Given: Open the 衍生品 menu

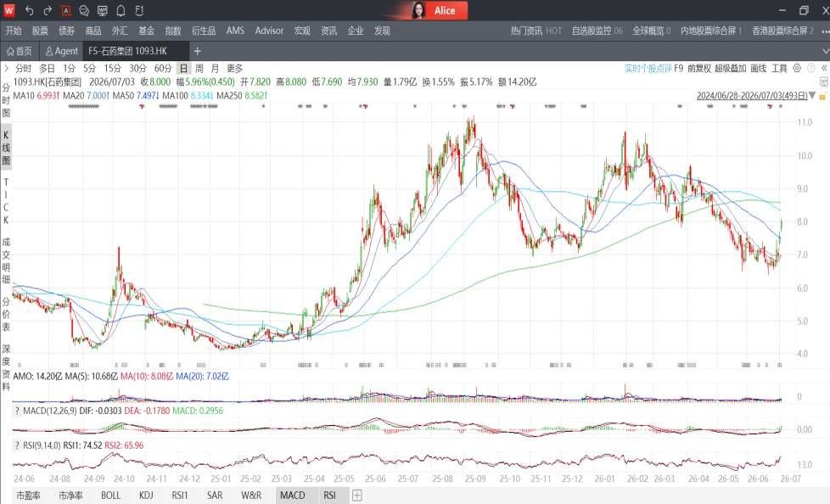Looking at the screenshot, I should pos(204,31).
